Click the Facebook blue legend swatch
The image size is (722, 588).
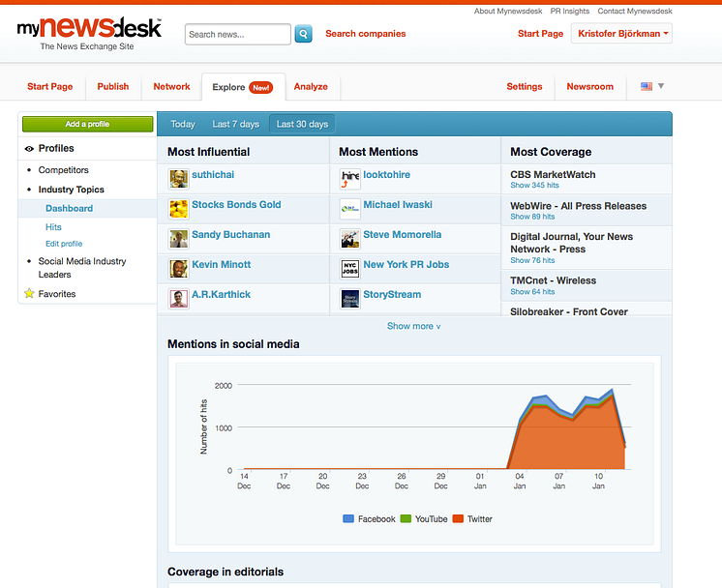tap(348, 519)
